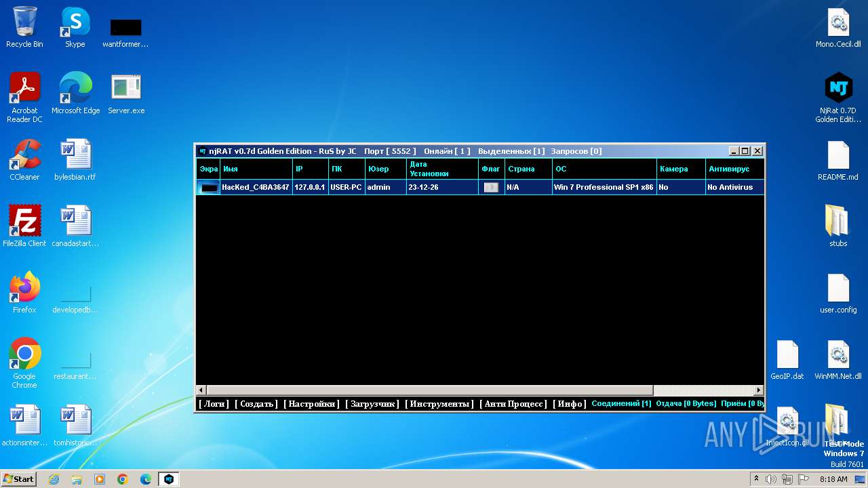Sort by the Антивирус column header
868x488 pixels.
coord(735,169)
